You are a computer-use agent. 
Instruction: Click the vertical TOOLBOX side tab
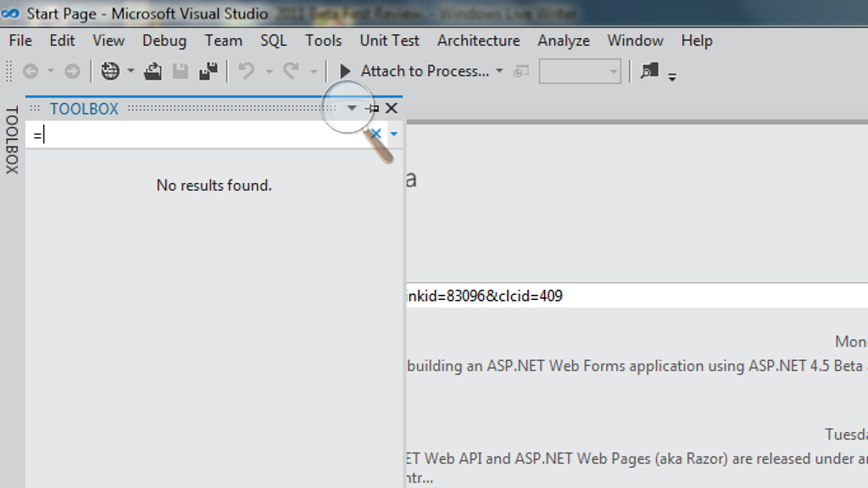pos(12,140)
